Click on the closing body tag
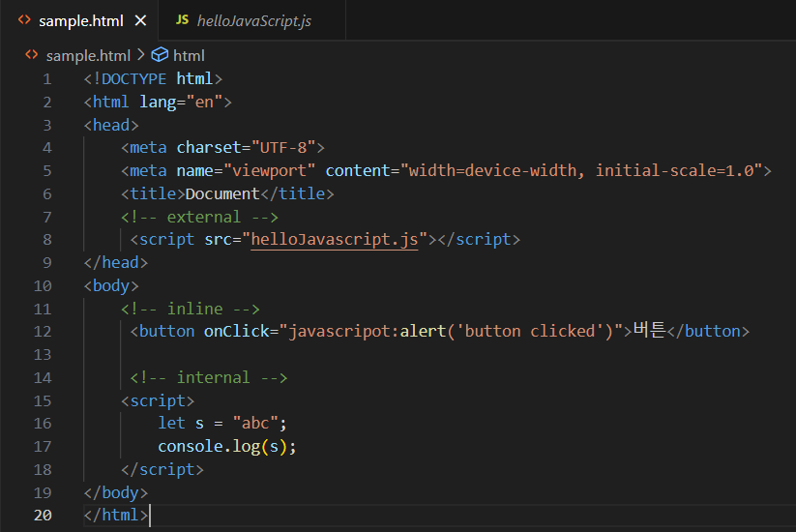This screenshot has width=796, height=532. pyautogui.click(x=116, y=493)
